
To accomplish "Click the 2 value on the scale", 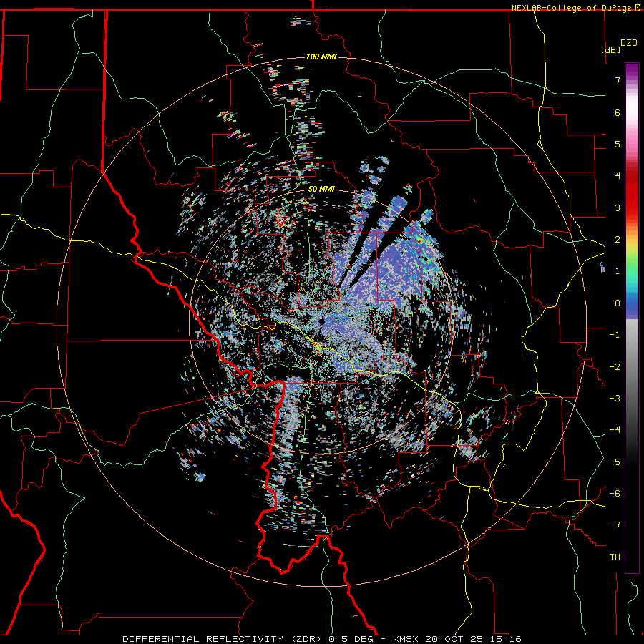I will point(618,240).
